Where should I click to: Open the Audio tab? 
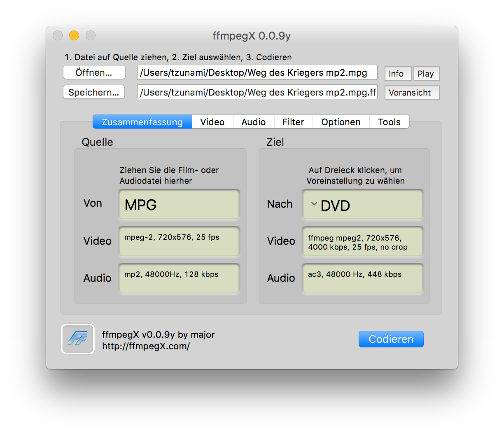tap(254, 122)
